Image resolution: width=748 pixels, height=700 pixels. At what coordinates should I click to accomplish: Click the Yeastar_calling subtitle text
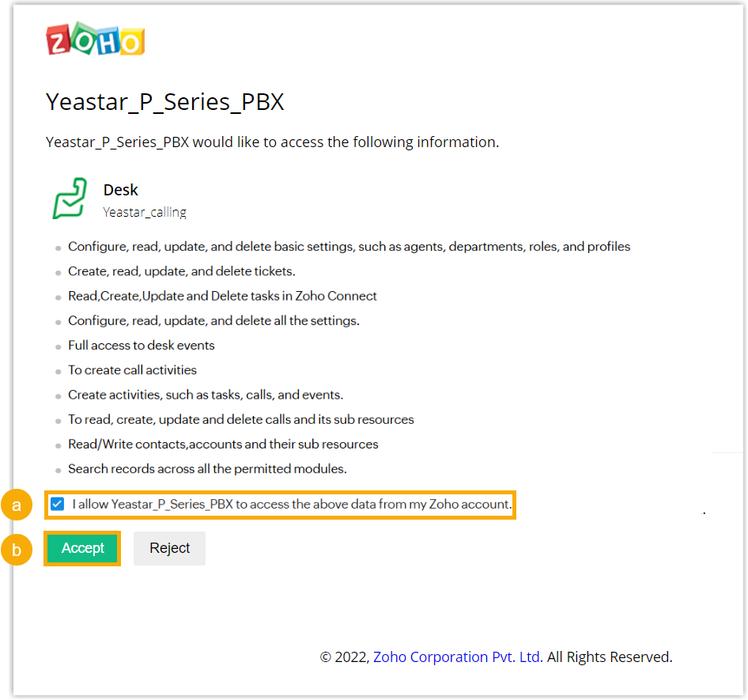pyautogui.click(x=145, y=212)
